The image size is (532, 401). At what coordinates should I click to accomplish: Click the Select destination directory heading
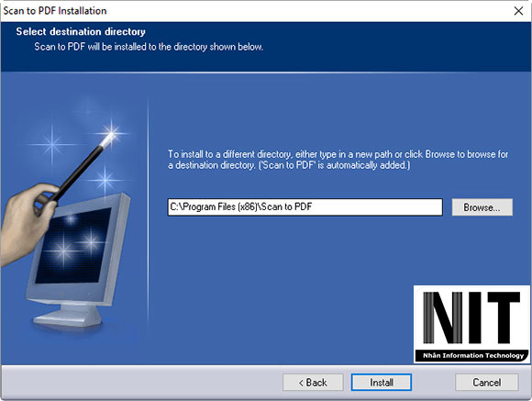click(81, 31)
